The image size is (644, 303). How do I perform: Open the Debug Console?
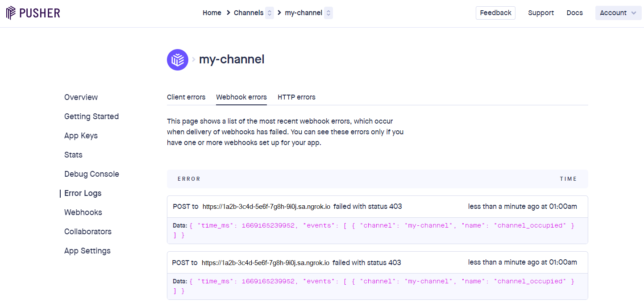pyautogui.click(x=91, y=174)
